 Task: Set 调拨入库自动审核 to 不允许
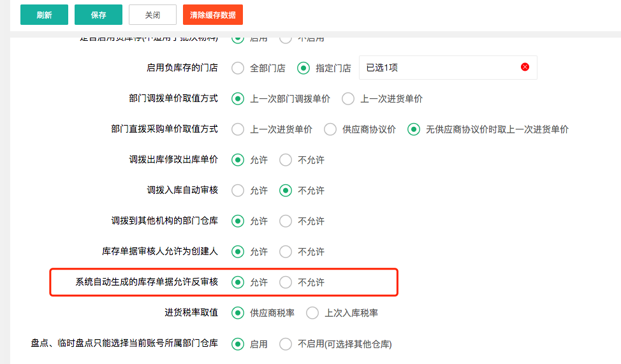(286, 191)
